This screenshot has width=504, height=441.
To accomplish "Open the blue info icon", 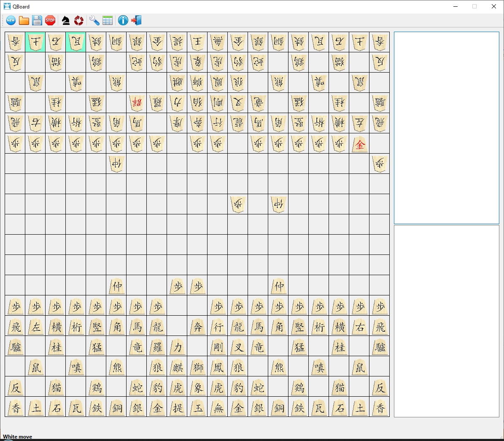I will (123, 20).
